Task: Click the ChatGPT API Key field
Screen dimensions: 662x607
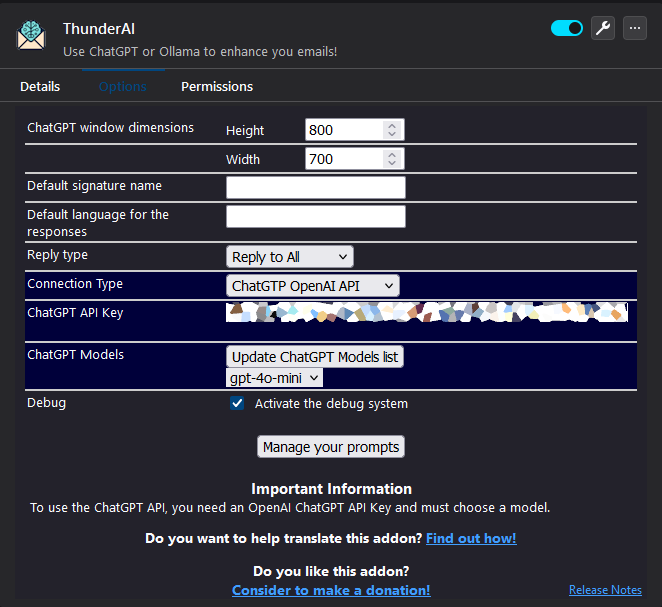Action: pyautogui.click(x=427, y=312)
